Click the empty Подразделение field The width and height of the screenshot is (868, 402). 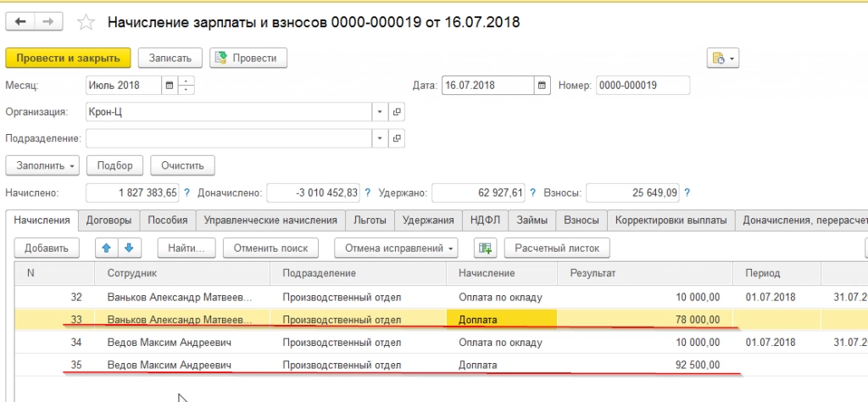click(229, 138)
